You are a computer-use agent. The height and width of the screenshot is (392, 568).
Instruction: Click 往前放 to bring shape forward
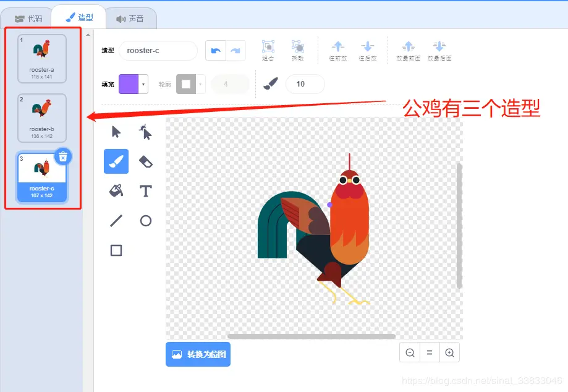point(337,48)
